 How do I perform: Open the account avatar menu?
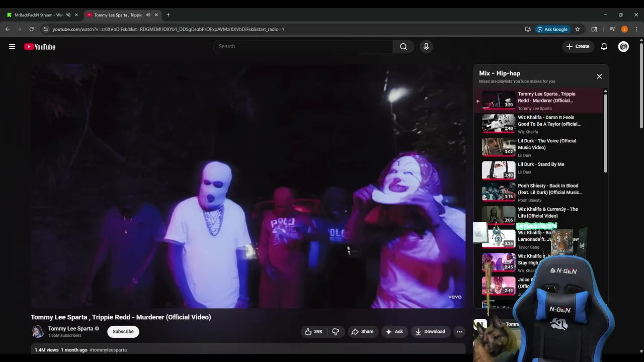tap(623, 47)
